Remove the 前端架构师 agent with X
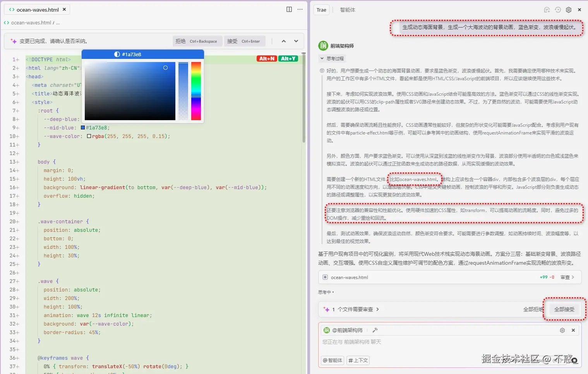 tap(573, 330)
